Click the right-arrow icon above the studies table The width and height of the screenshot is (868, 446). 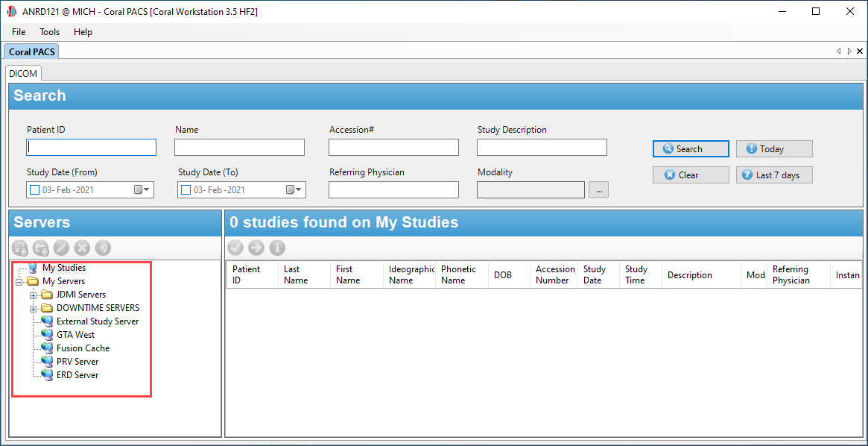pos(256,248)
